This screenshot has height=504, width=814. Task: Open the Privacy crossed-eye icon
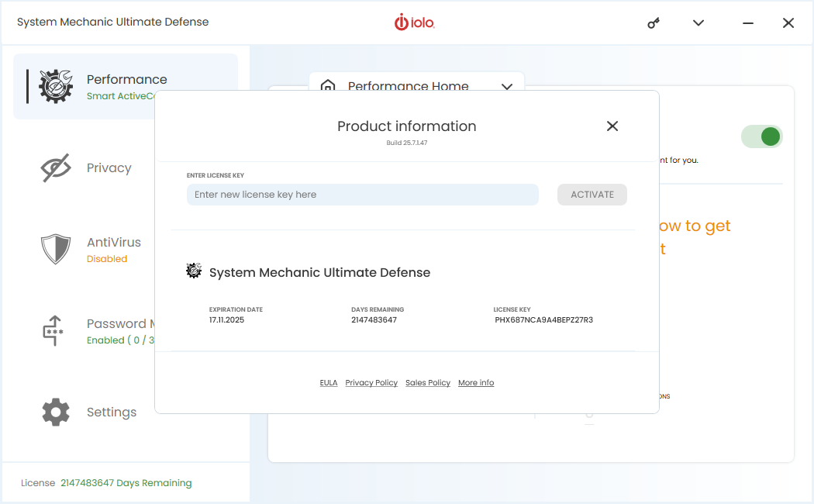coord(56,167)
